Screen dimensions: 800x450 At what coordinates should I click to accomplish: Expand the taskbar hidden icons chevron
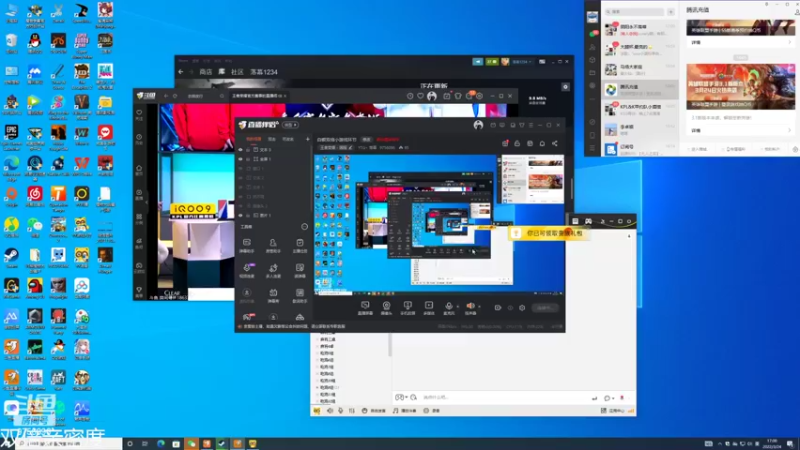pyautogui.click(x=719, y=444)
